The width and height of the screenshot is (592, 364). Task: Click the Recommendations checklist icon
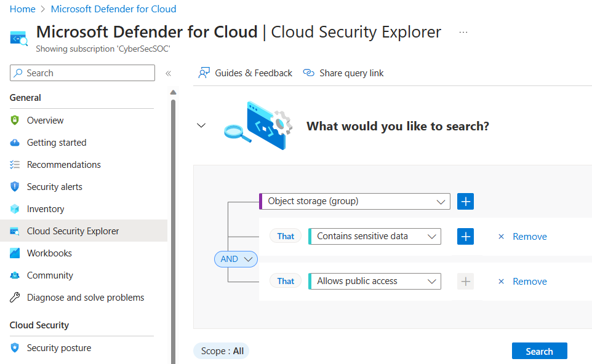click(15, 164)
